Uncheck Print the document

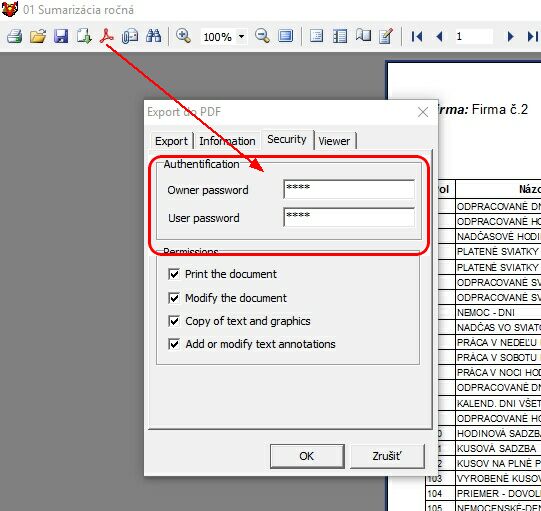(x=174, y=274)
